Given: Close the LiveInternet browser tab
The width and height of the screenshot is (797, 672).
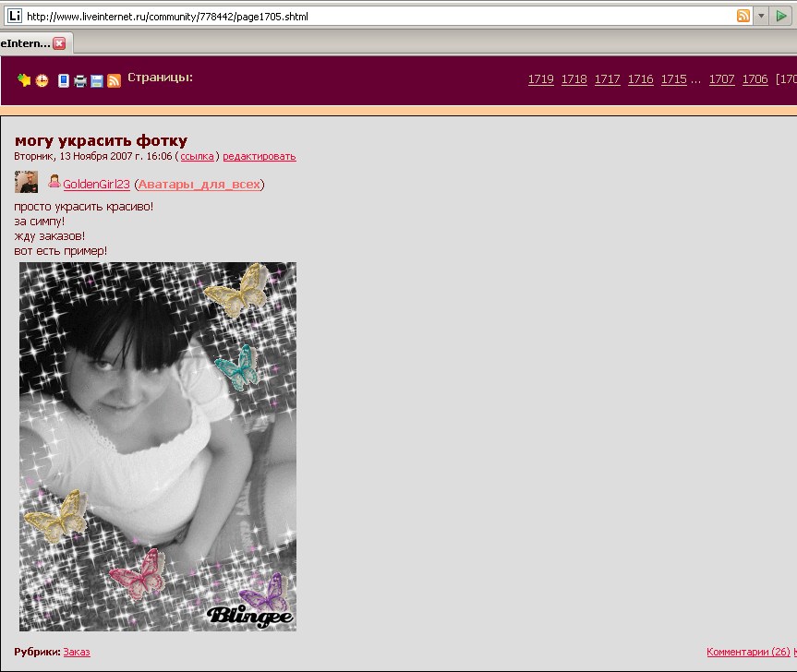Looking at the screenshot, I should 59,43.
